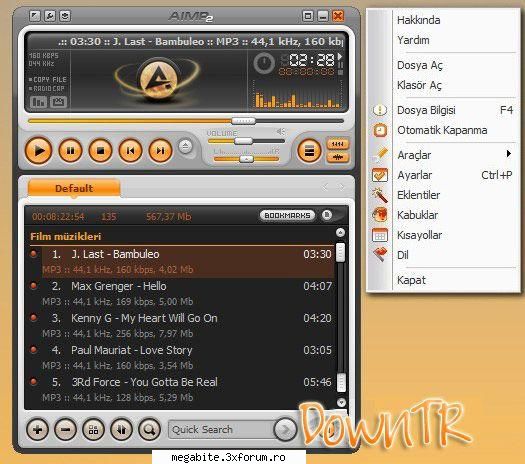The width and height of the screenshot is (525, 464).
Task: Open Eklentiler from the menu
Action: coord(444,195)
